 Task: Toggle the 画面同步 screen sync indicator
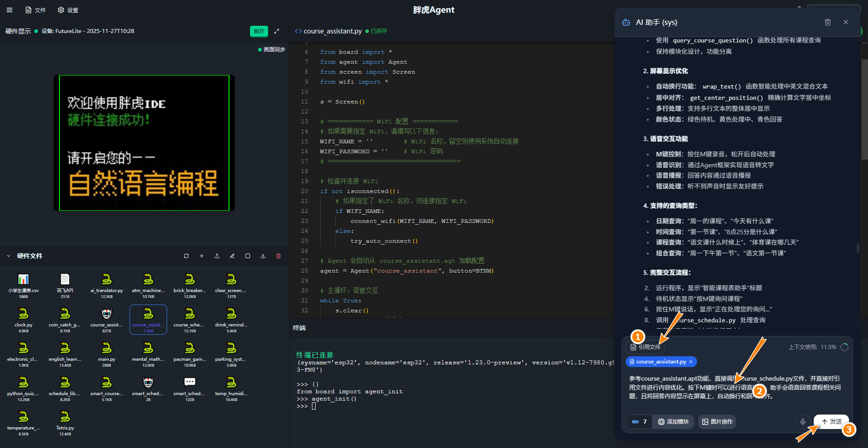(272, 50)
